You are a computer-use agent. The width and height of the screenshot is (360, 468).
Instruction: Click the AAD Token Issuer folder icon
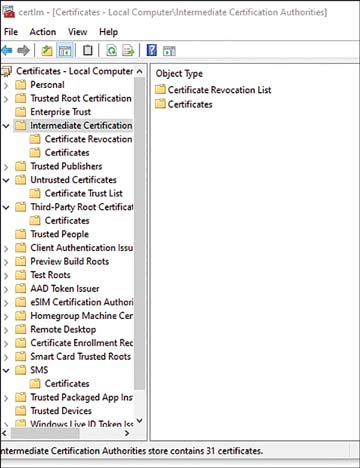tap(21, 289)
